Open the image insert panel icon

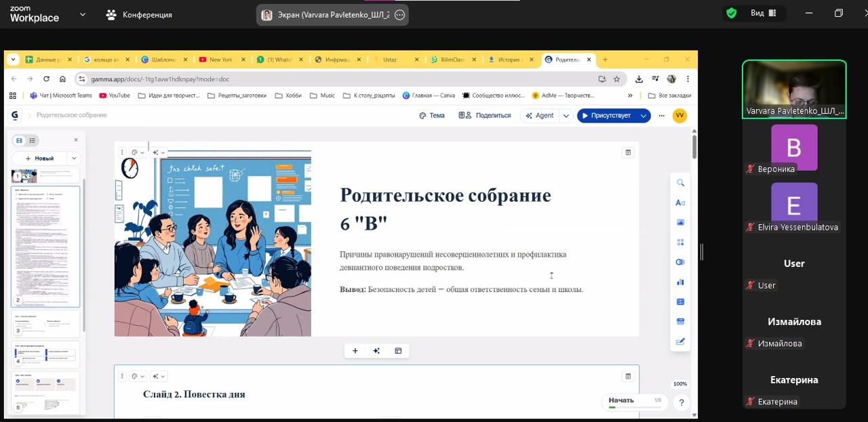click(x=680, y=222)
